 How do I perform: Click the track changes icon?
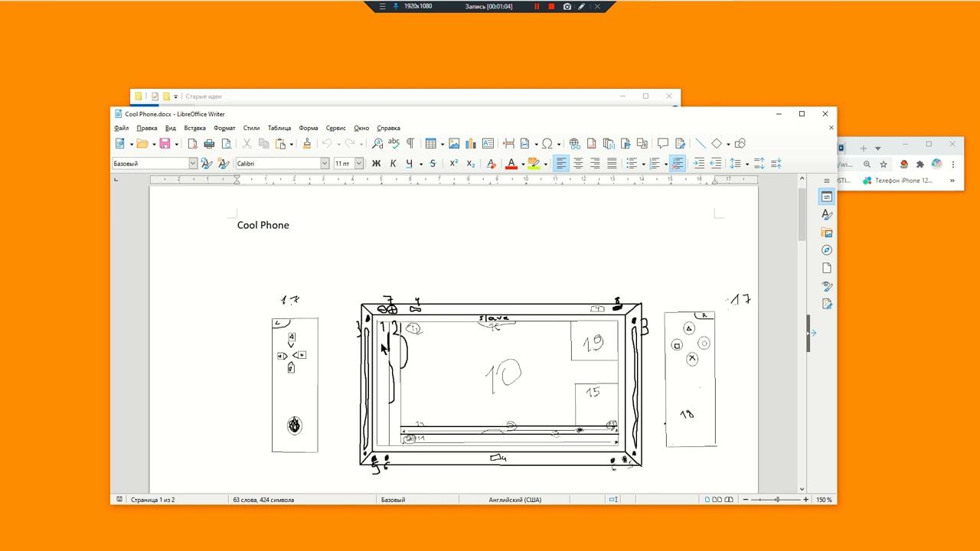(680, 144)
